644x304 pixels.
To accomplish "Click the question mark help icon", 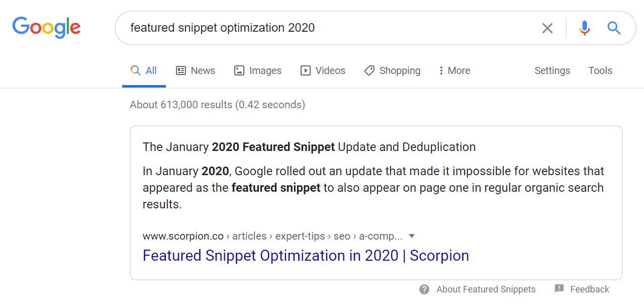I will (x=424, y=289).
